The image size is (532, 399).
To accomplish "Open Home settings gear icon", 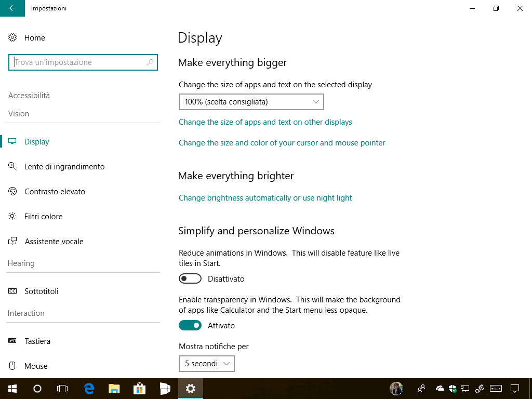I will 12,37.
